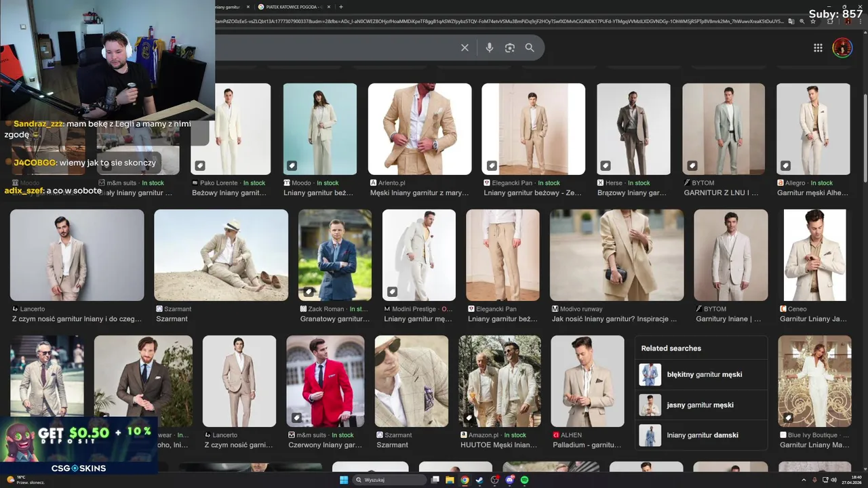
Task: Open HUUTOE Amazon.pl two men image
Action: click(x=500, y=381)
